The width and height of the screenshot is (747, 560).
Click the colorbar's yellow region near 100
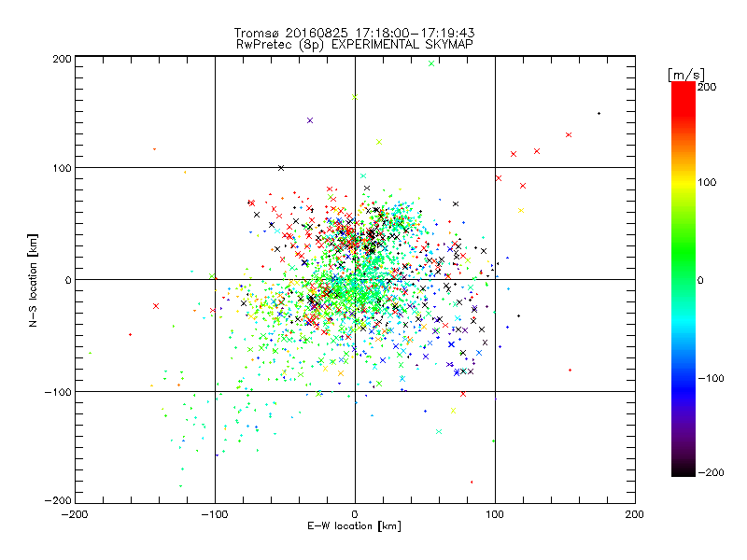click(684, 182)
